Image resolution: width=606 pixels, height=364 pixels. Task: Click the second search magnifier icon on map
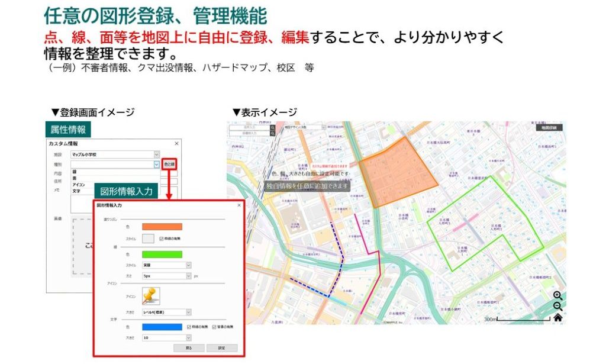tap(272, 134)
